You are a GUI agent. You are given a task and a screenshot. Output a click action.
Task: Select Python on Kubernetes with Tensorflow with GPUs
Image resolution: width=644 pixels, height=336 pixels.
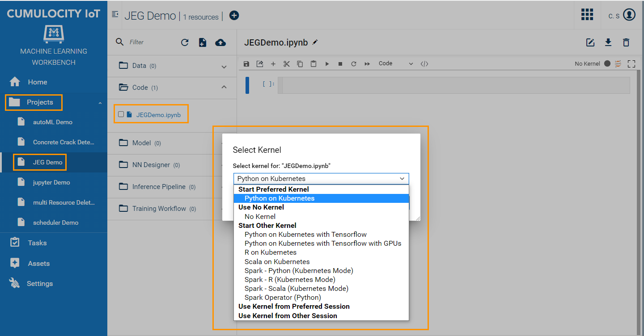(x=321, y=244)
